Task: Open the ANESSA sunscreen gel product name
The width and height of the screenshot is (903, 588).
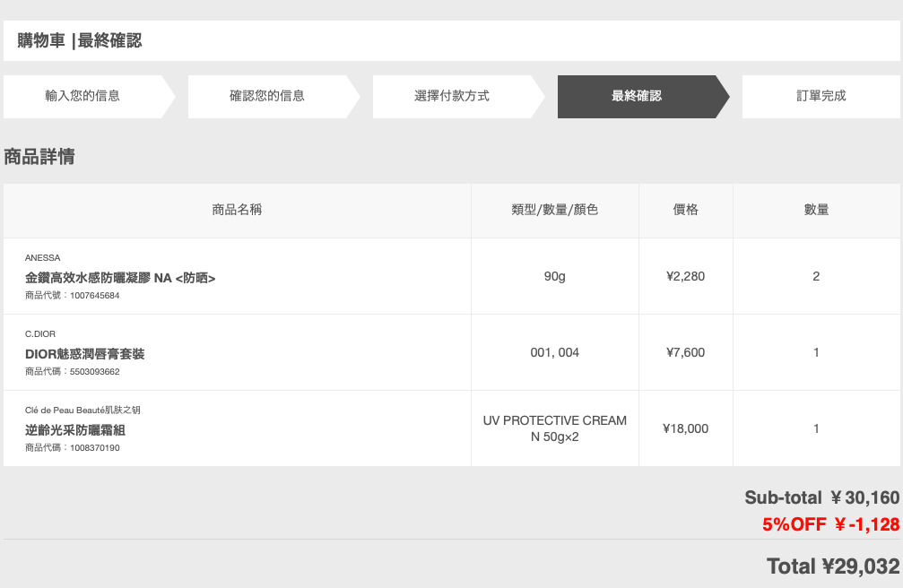Action: pyautogui.click(x=120, y=278)
